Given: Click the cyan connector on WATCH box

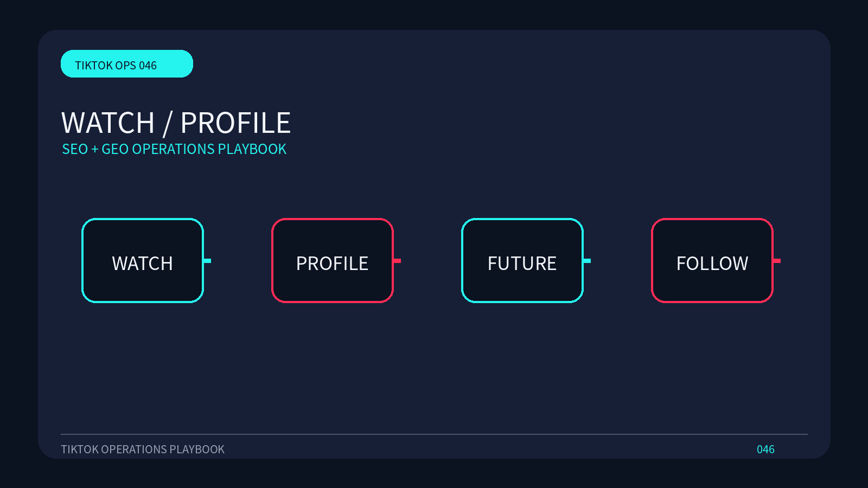Looking at the screenshot, I should (207, 261).
